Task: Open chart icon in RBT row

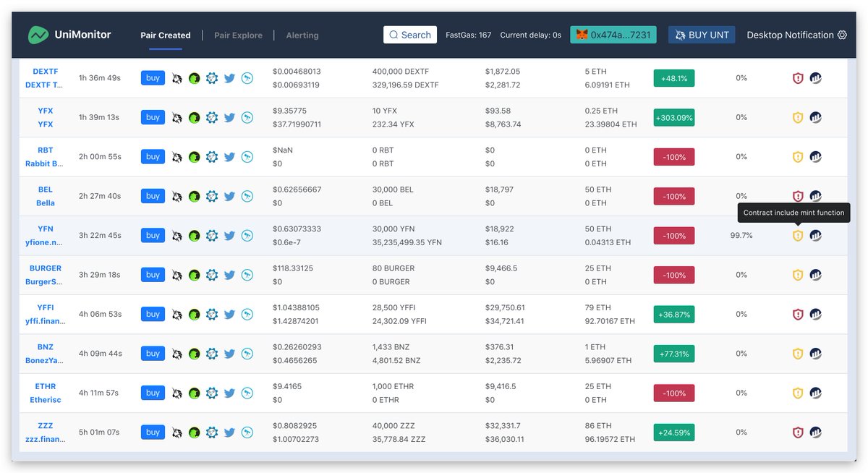Action: 815,157
